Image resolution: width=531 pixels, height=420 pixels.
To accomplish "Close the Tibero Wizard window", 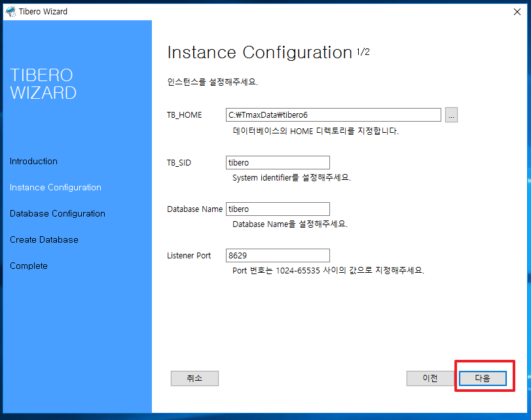I will pyautogui.click(x=517, y=12).
